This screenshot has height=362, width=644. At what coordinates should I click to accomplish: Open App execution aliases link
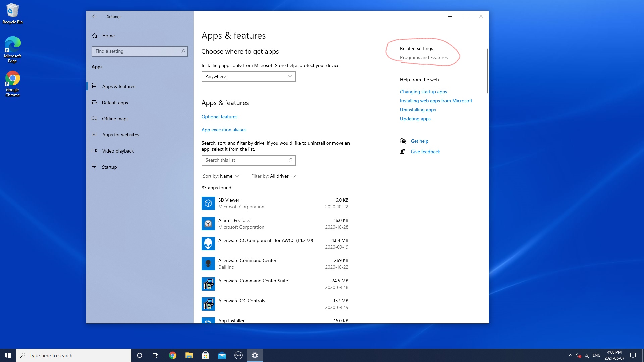[x=224, y=130]
